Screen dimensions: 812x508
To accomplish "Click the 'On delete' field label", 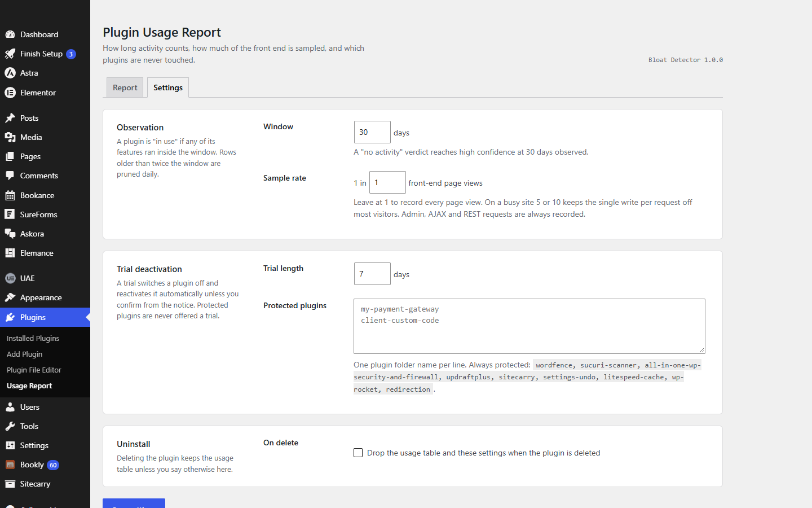I will [x=281, y=443].
